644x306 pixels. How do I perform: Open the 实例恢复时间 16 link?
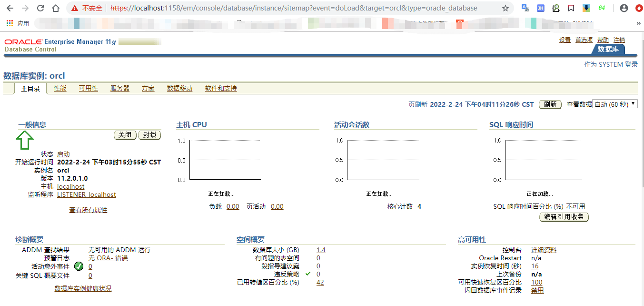coord(535,266)
